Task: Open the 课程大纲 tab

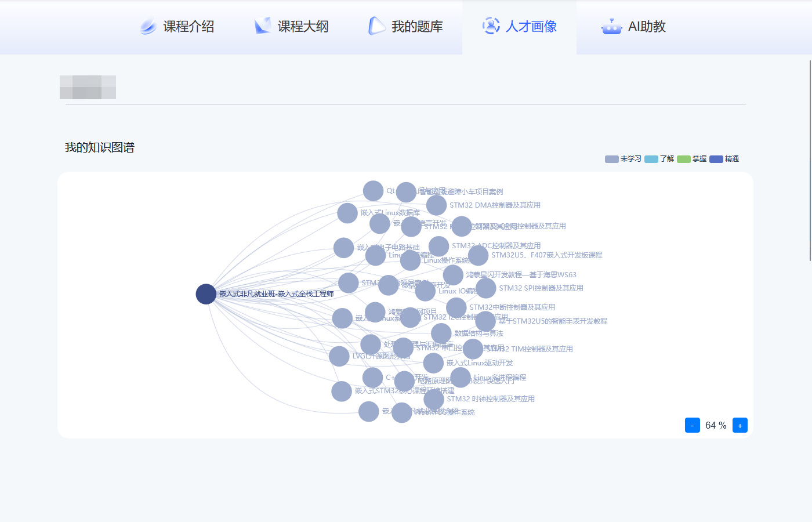Action: (x=292, y=27)
